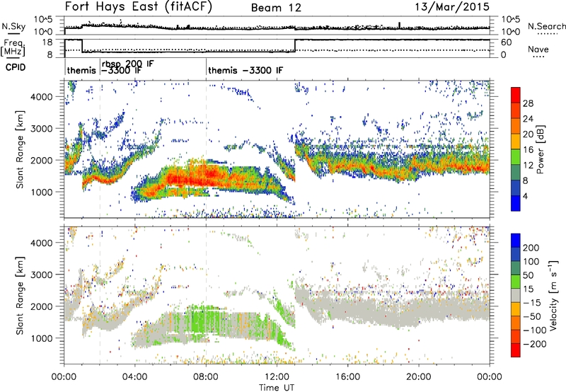Screen dimensions: 566x392
Task: Click the 'Fort Hays East (fitACF)' title
Action: 139,7
